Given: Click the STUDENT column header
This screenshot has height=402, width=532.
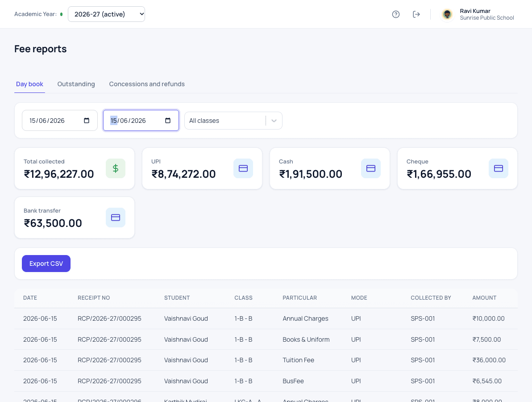Looking at the screenshot, I should 177,298.
